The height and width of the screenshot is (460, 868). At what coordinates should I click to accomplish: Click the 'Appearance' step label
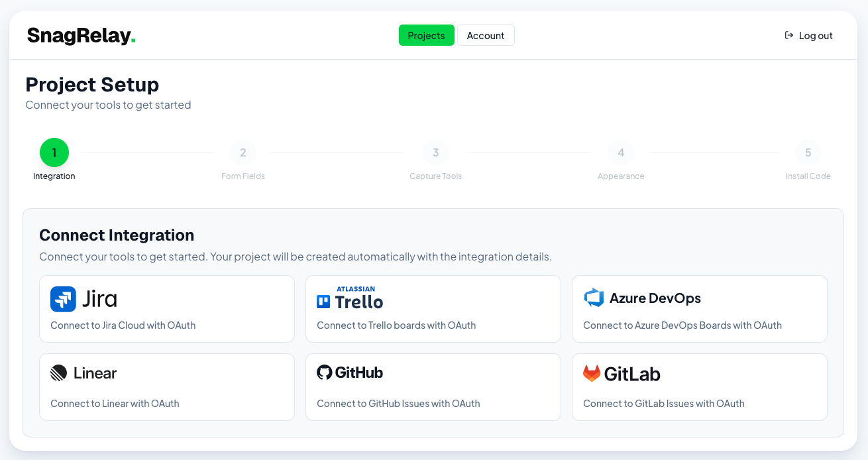621,176
